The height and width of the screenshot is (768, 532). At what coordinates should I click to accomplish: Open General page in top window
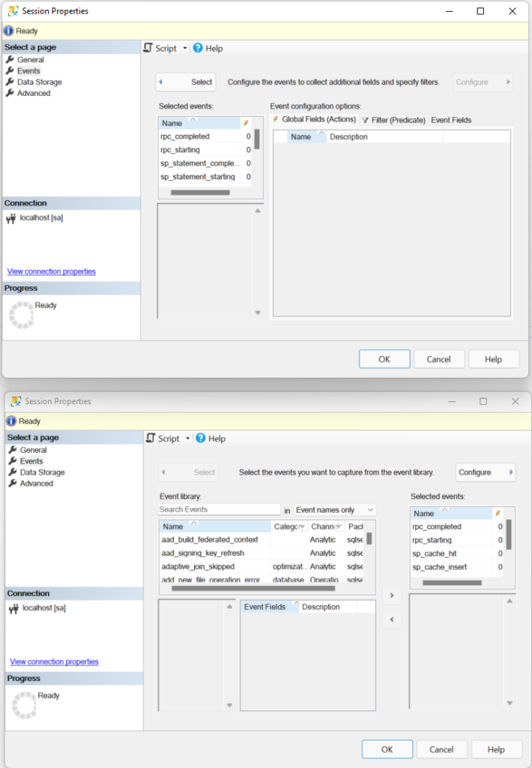point(30,60)
